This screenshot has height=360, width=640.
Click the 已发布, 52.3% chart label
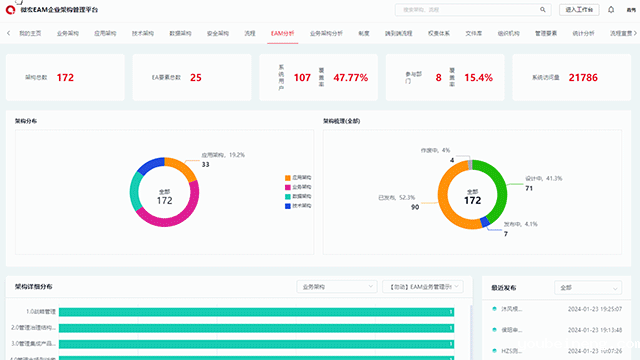[x=396, y=198]
